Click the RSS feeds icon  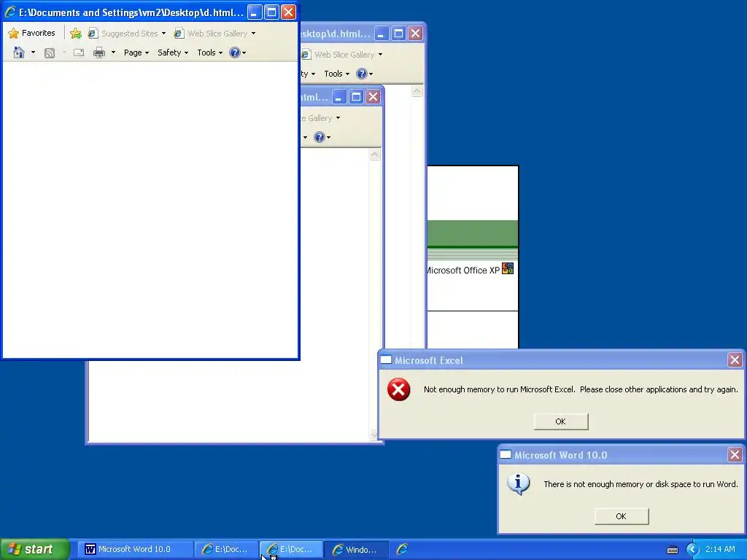point(50,52)
